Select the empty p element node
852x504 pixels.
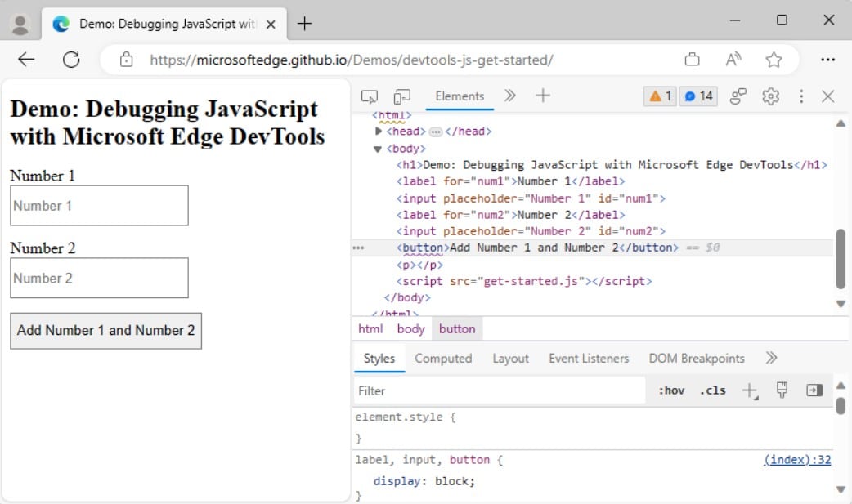click(419, 265)
